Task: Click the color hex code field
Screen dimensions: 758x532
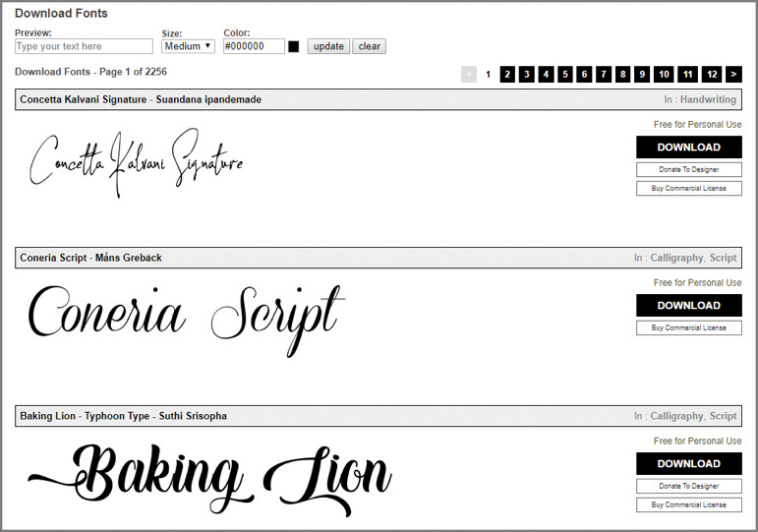Action: pos(254,46)
